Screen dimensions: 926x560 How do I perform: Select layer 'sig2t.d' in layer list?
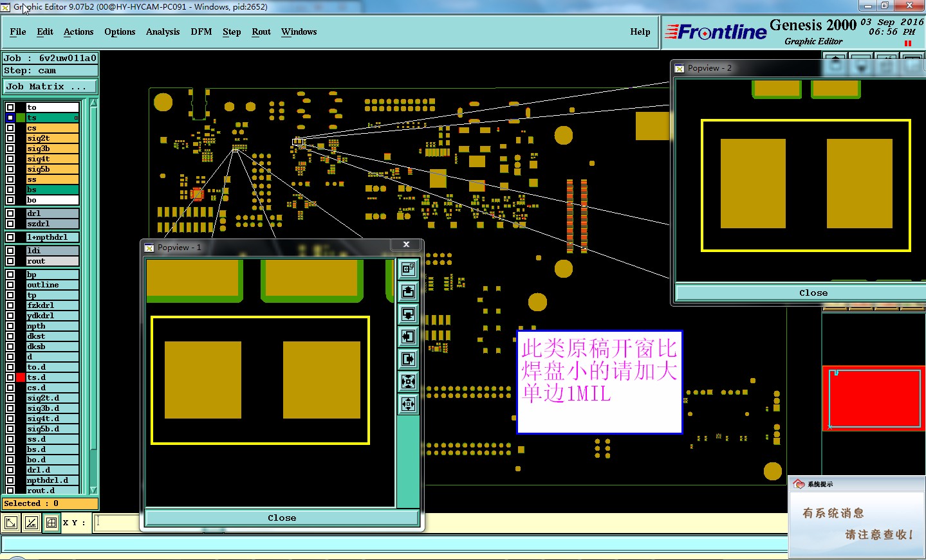tap(52, 398)
